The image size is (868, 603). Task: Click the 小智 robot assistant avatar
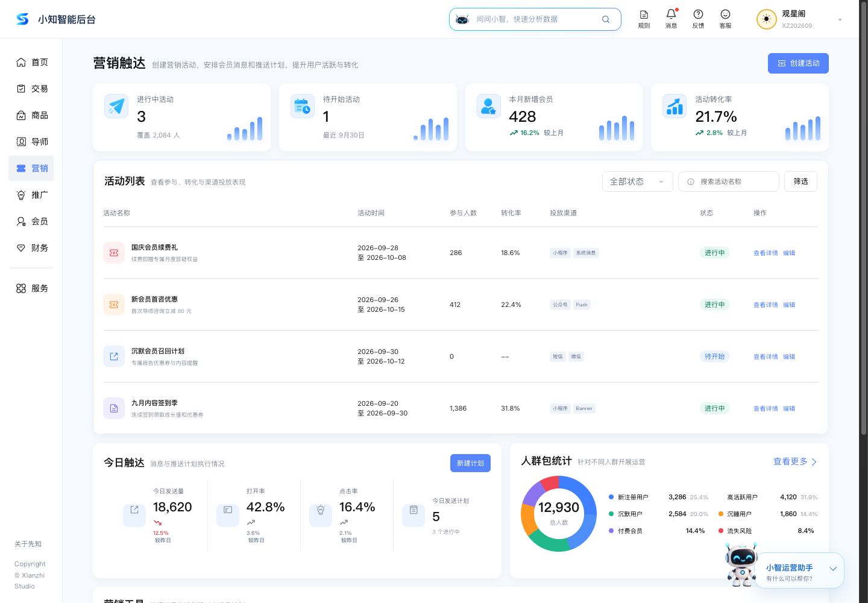tap(741, 565)
